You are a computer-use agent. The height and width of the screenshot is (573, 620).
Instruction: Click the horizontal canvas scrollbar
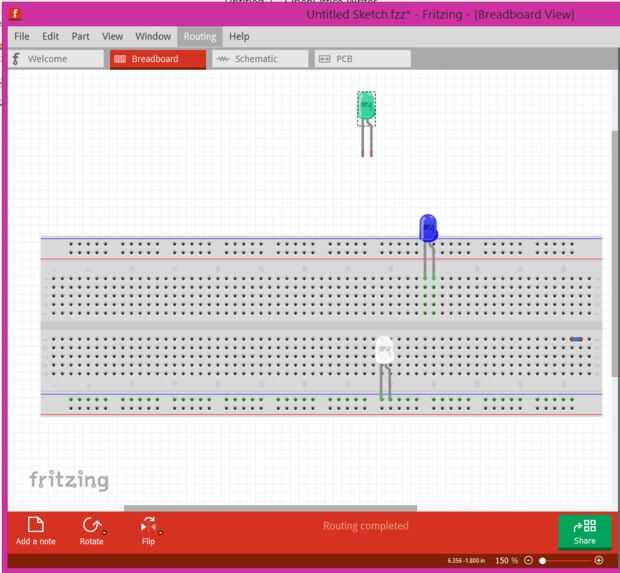coord(270,508)
